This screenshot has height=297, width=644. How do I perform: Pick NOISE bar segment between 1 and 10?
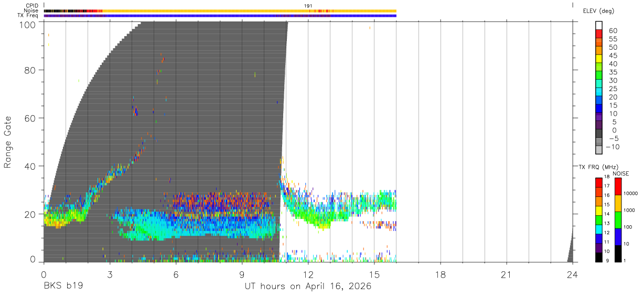click(x=618, y=253)
